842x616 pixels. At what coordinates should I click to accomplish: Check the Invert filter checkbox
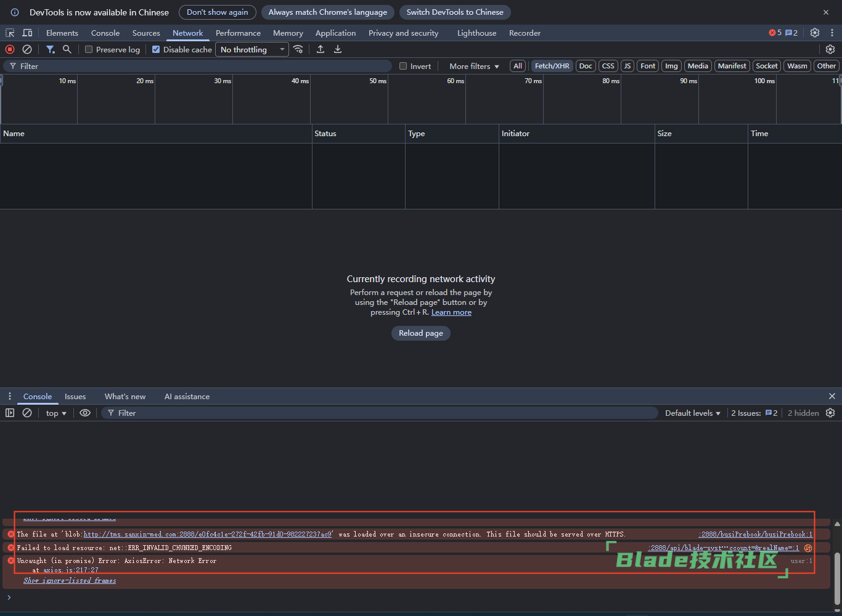(403, 66)
